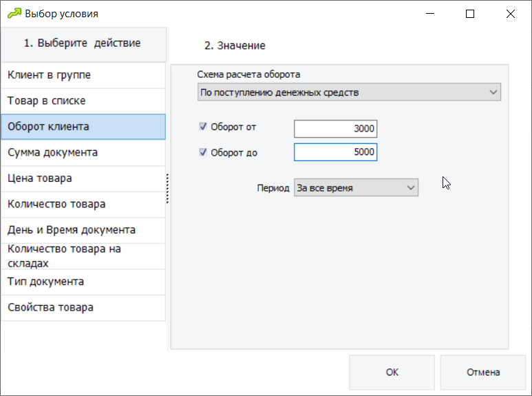532x396 pixels.
Task: Click the '2. Значение' heading
Action: pyautogui.click(x=235, y=45)
